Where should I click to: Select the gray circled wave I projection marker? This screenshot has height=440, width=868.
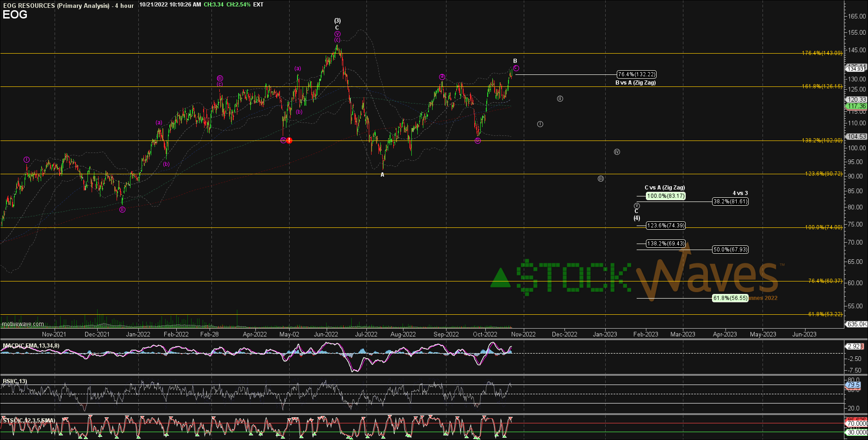[x=540, y=124]
